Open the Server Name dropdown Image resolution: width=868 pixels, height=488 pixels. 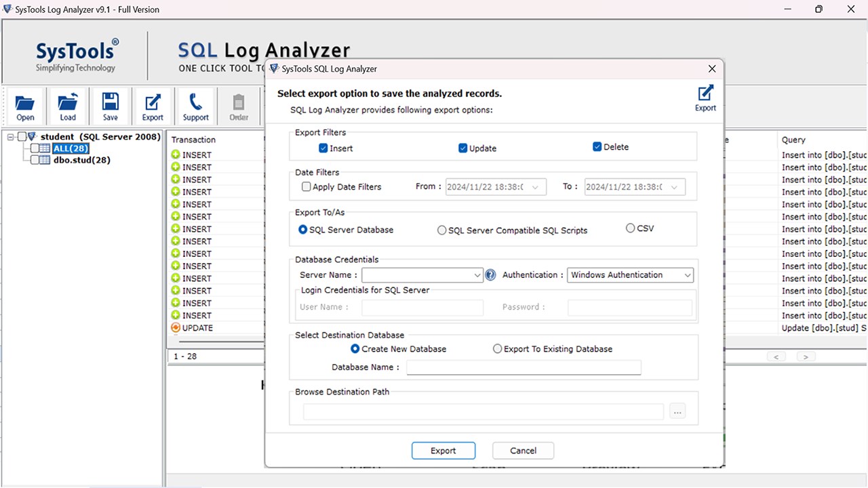(477, 275)
